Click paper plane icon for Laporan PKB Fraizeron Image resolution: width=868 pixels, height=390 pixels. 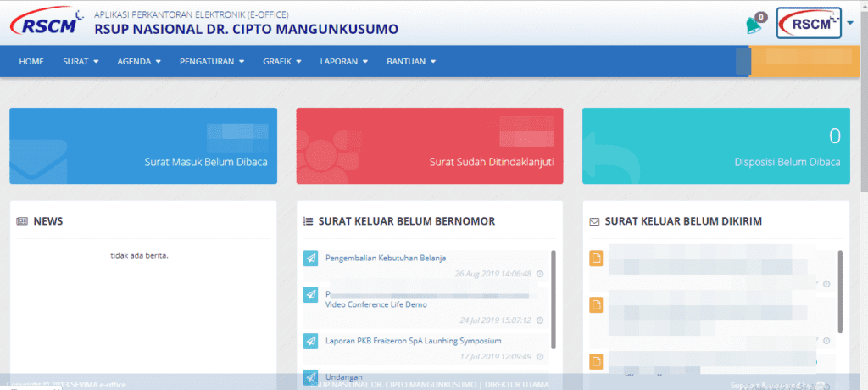pos(310,341)
